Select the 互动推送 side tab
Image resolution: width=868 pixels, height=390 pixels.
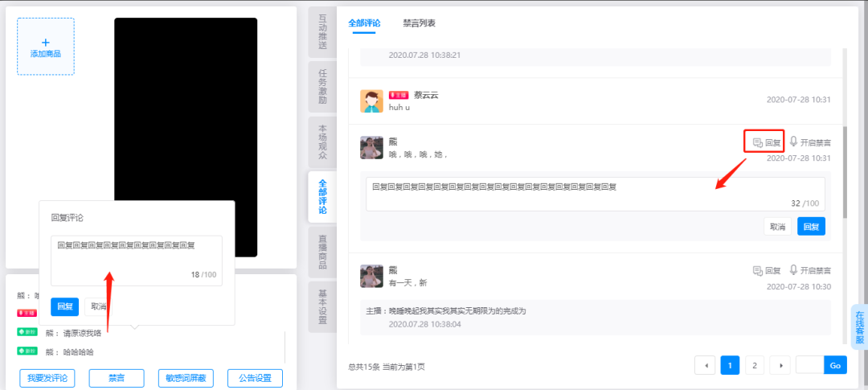[x=323, y=32]
